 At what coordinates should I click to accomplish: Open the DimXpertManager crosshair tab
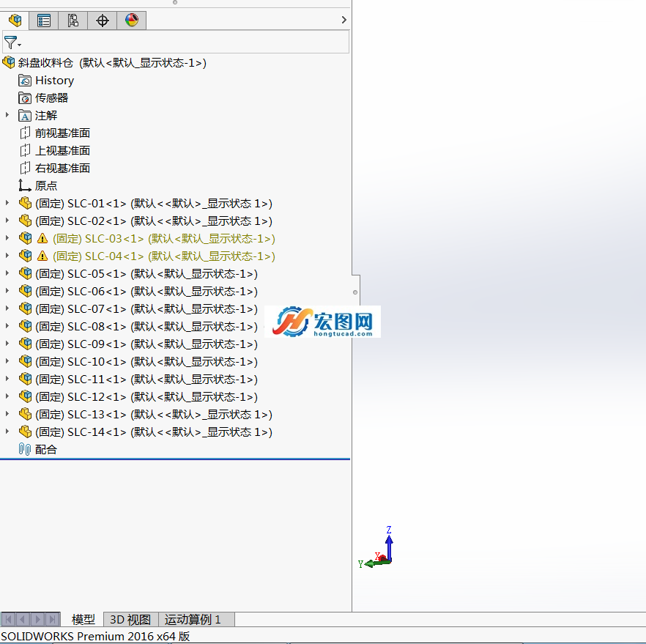coord(103,21)
